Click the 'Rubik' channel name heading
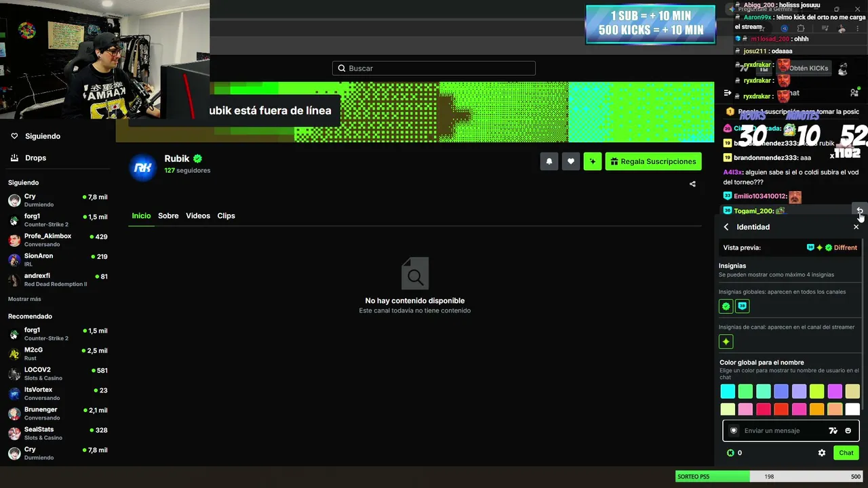868x488 pixels. pos(177,159)
